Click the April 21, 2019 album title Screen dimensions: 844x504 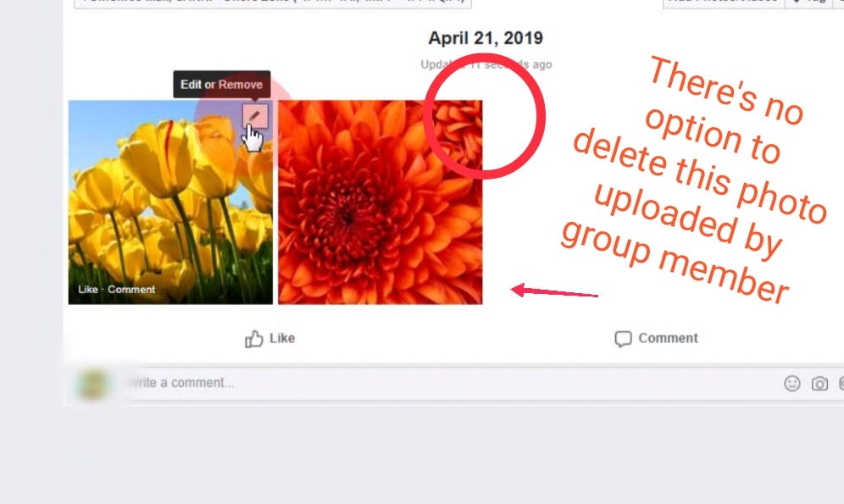(x=486, y=38)
